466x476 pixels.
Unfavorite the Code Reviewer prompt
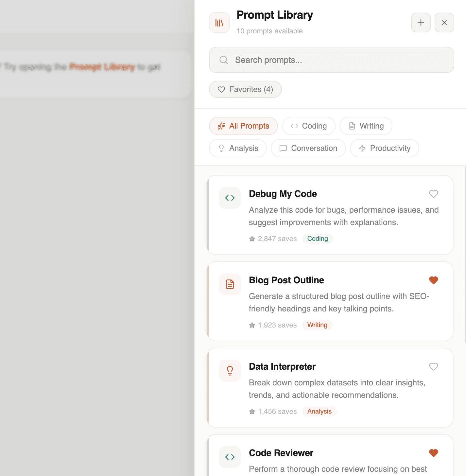coord(434,453)
